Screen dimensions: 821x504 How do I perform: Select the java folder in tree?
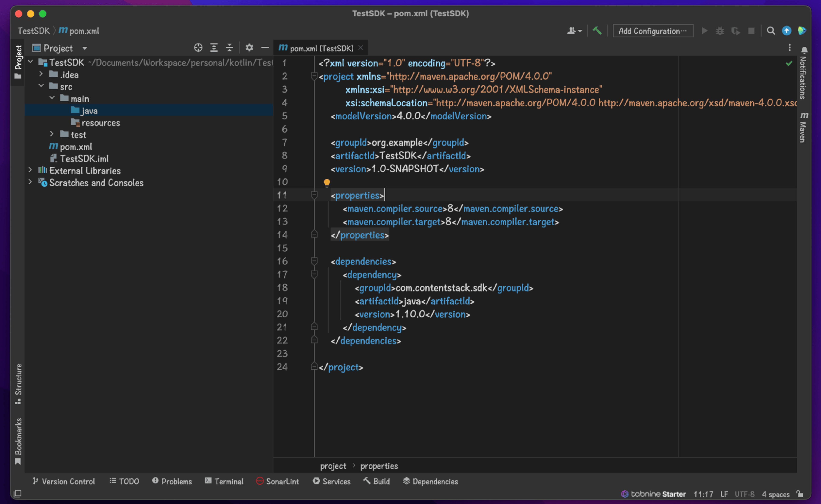149,110
